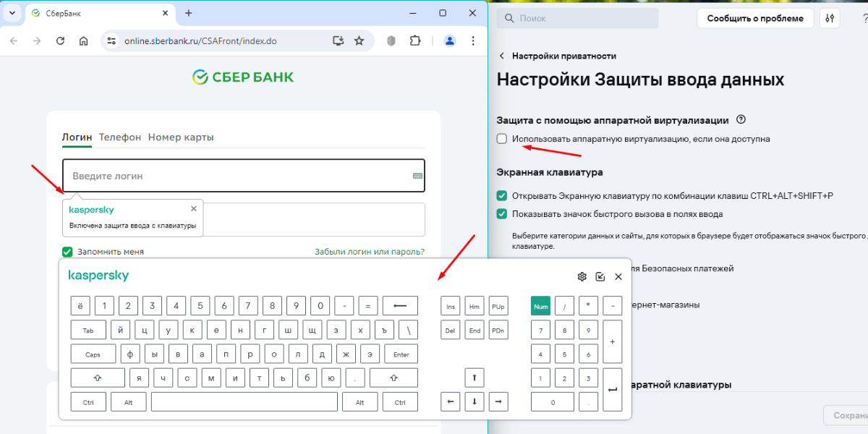
Task: Toggle open keyboard by CTRL+ALT+SHIFT+P checkbox
Action: coord(502,195)
